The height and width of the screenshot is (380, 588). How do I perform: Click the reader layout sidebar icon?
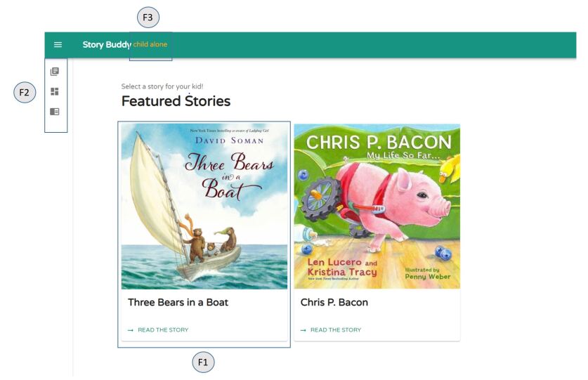tap(55, 111)
